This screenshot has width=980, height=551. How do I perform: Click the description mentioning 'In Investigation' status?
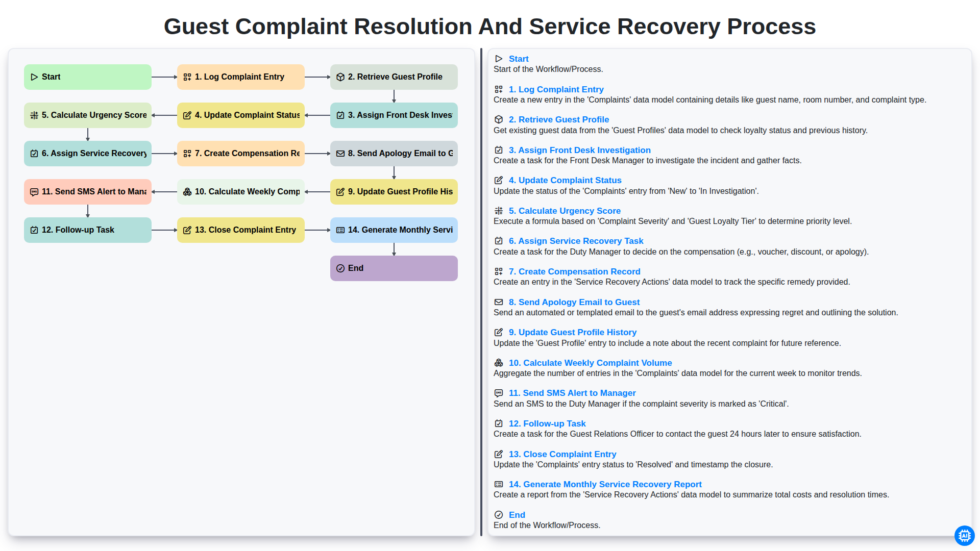[x=626, y=191]
